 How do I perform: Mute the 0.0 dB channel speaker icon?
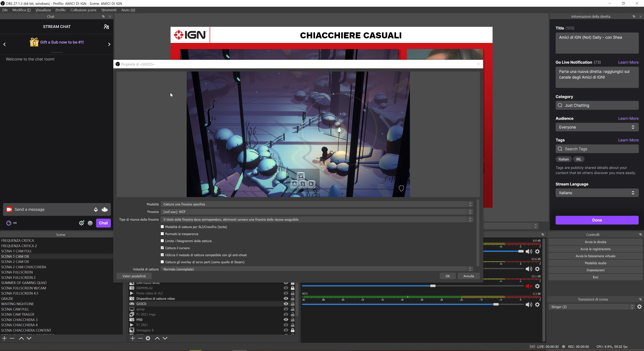tap(529, 251)
